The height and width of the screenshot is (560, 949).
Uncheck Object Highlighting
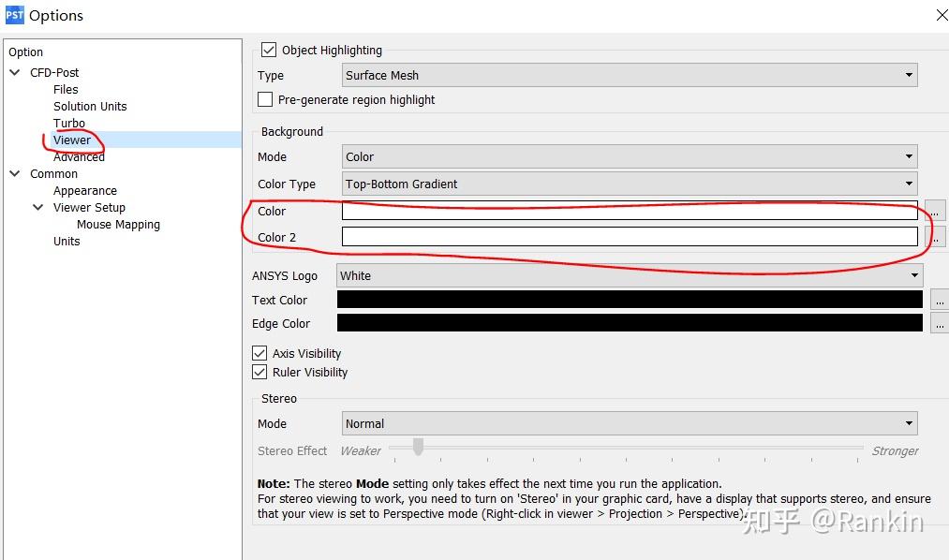click(269, 50)
